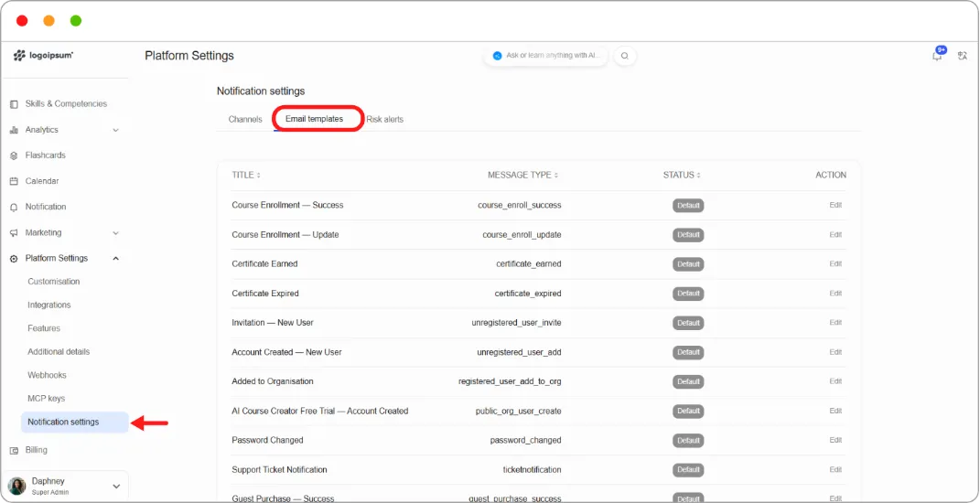Click the Billing wallet icon
Image resolution: width=980 pixels, height=503 pixels.
14,451
